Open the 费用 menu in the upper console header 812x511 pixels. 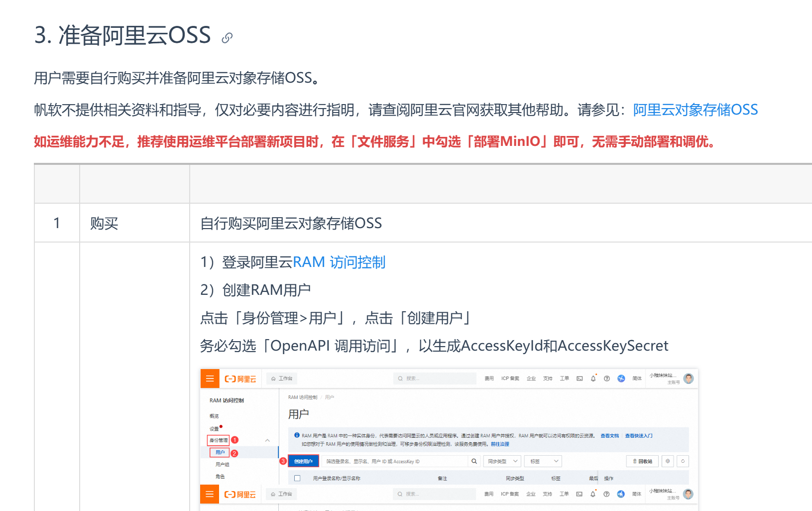pos(489,379)
